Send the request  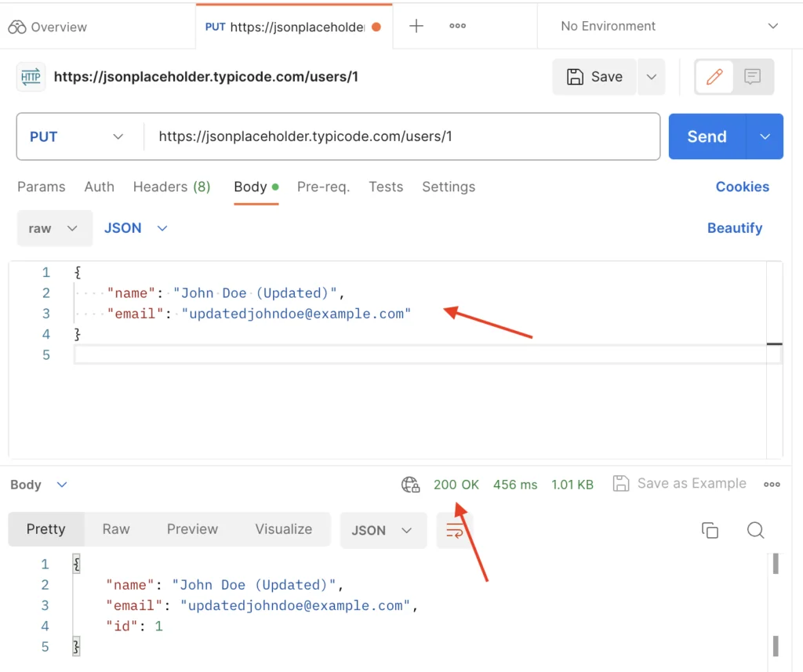pos(707,136)
